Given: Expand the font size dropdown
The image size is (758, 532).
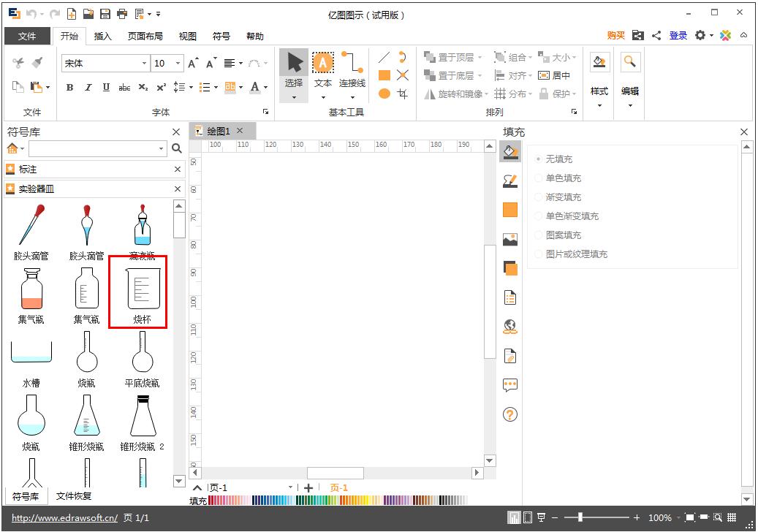Looking at the screenshot, I should (178, 64).
